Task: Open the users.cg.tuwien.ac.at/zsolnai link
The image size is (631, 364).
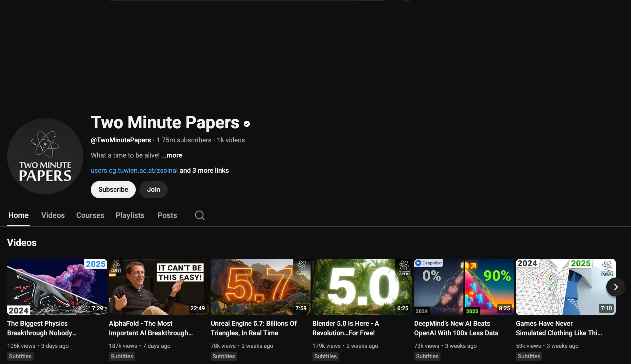Action: point(134,170)
